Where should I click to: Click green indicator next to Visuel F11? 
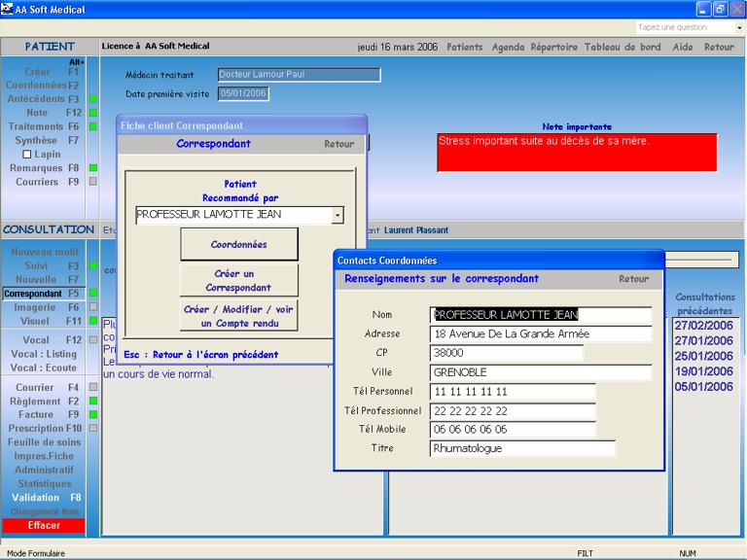93,321
